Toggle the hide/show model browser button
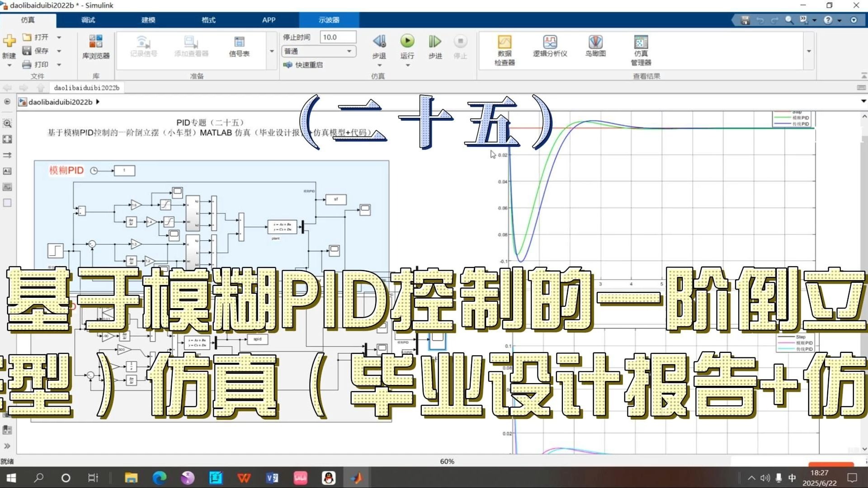The image size is (868, 488). [x=7, y=102]
